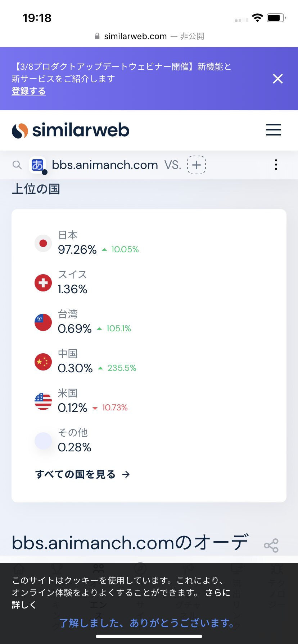This screenshot has width=298, height=644.
Task: Click the その他 color circle
Action: 43,441
